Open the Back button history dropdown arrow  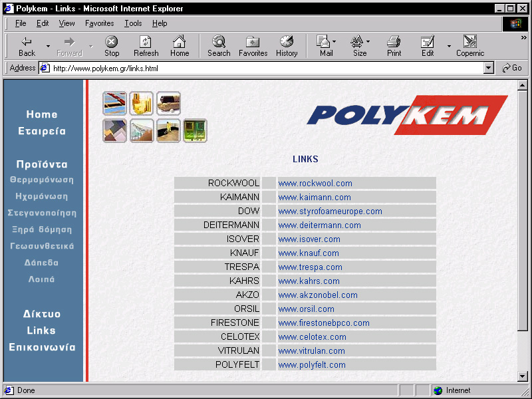[x=48, y=46]
